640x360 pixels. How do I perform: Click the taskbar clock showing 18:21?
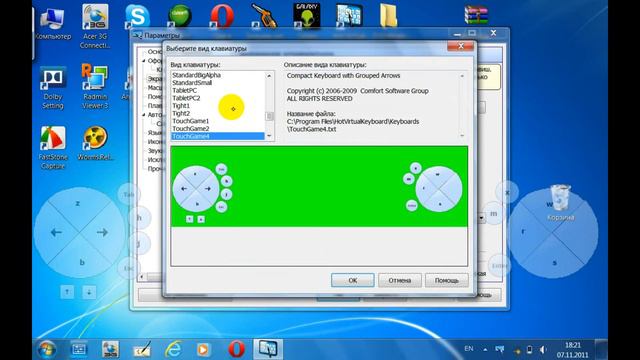pos(572,350)
